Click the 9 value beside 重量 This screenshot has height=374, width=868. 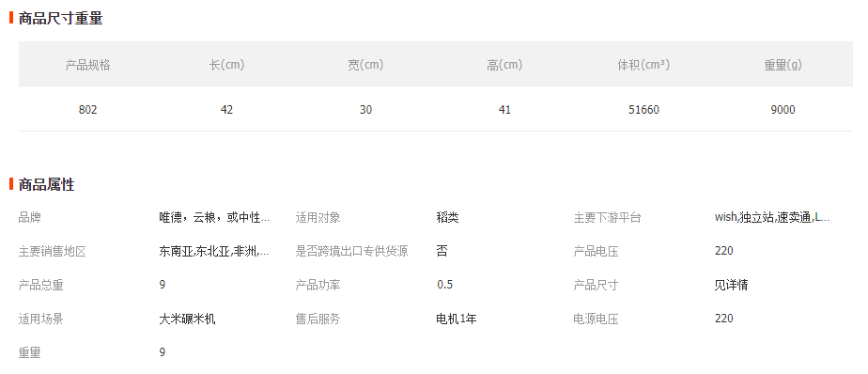point(163,352)
